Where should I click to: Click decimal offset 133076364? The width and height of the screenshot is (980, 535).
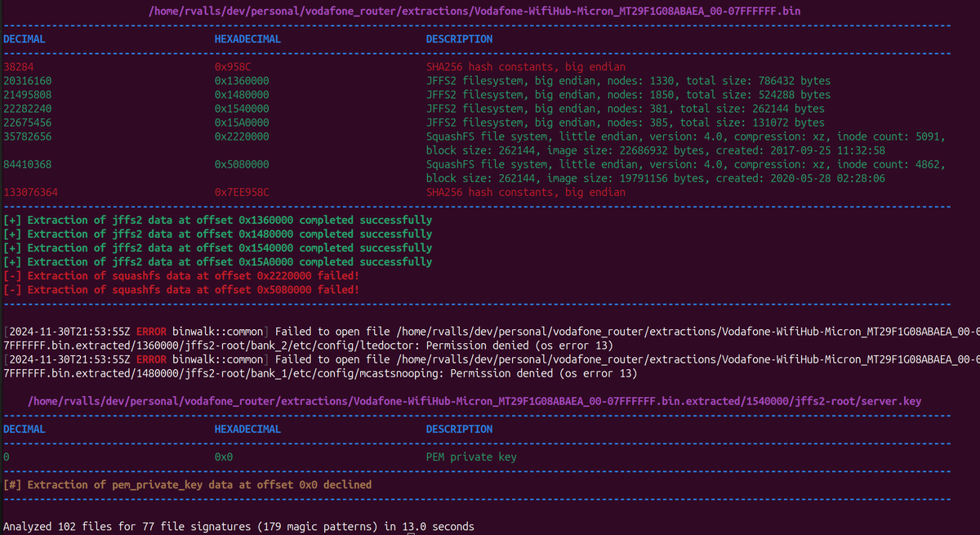point(31,192)
